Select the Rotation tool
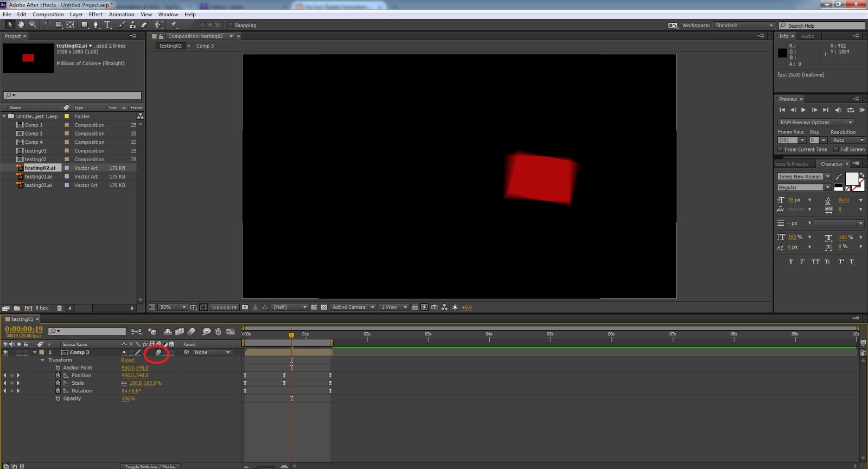This screenshot has width=868, height=469. coord(48,24)
